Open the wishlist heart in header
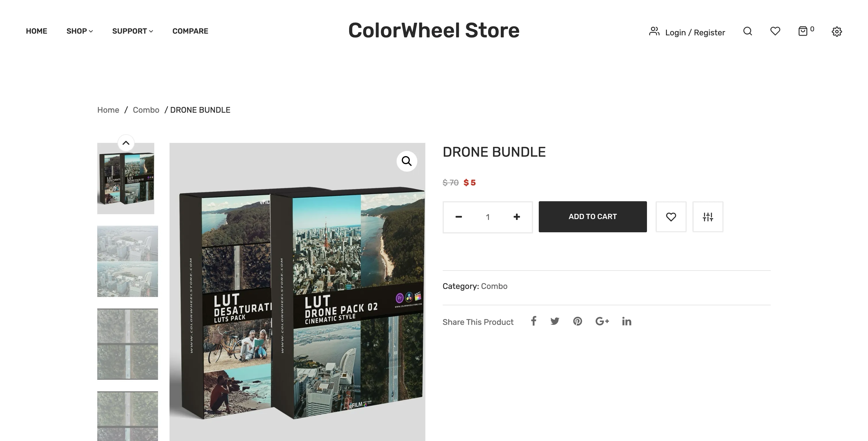 (775, 31)
